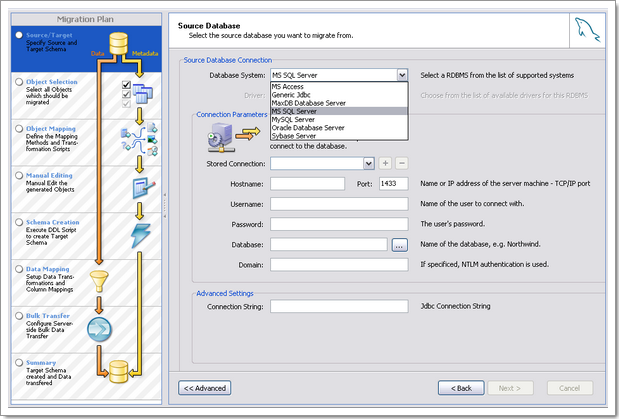The image size is (619, 419).
Task: Click the Hostname input field
Action: pos(308,184)
